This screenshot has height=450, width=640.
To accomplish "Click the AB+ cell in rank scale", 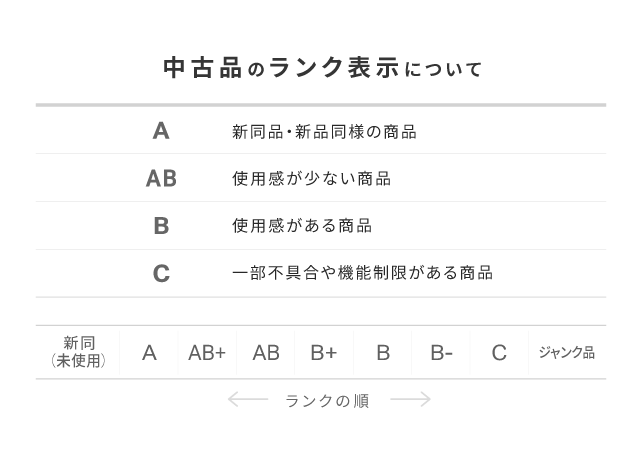I will coord(207,352).
